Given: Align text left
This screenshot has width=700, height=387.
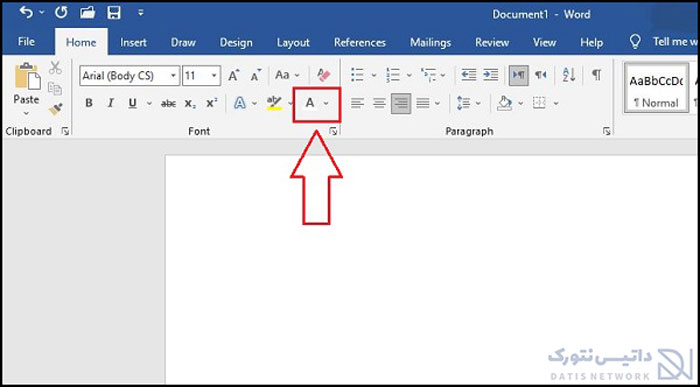Looking at the screenshot, I should pyautogui.click(x=357, y=104).
